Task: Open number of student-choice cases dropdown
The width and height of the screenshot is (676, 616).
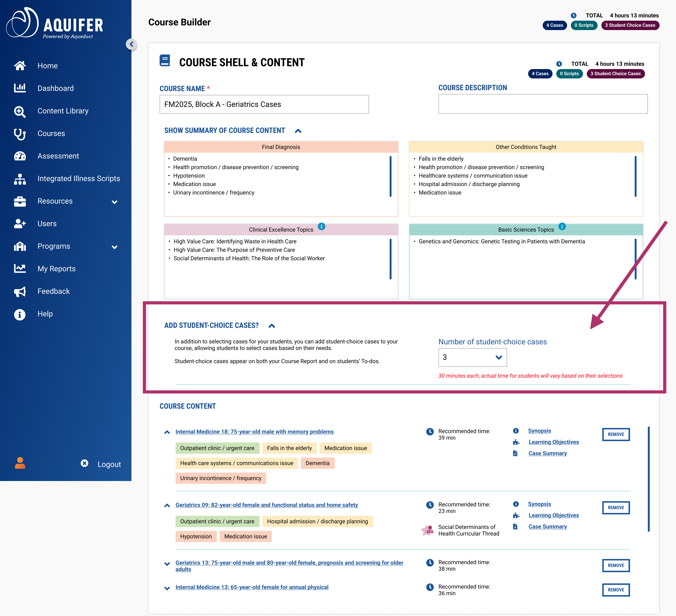Action: (x=472, y=357)
